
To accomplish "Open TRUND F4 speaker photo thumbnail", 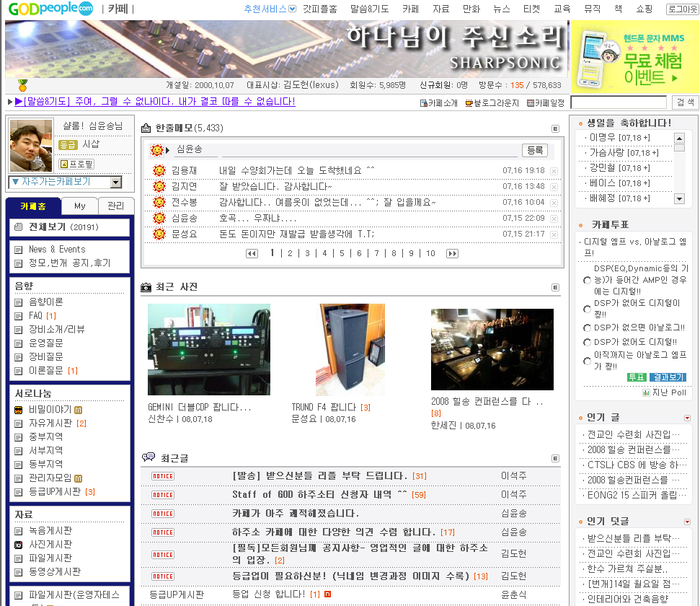I will 350,349.
